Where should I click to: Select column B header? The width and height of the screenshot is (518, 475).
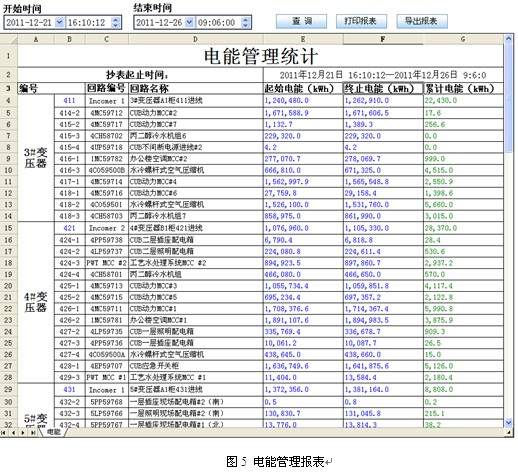70,39
